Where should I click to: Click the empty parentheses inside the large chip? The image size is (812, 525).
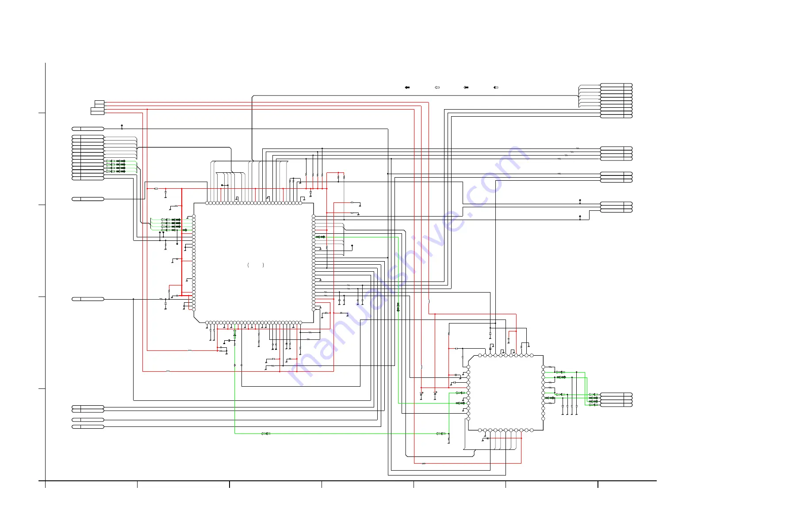click(x=256, y=265)
